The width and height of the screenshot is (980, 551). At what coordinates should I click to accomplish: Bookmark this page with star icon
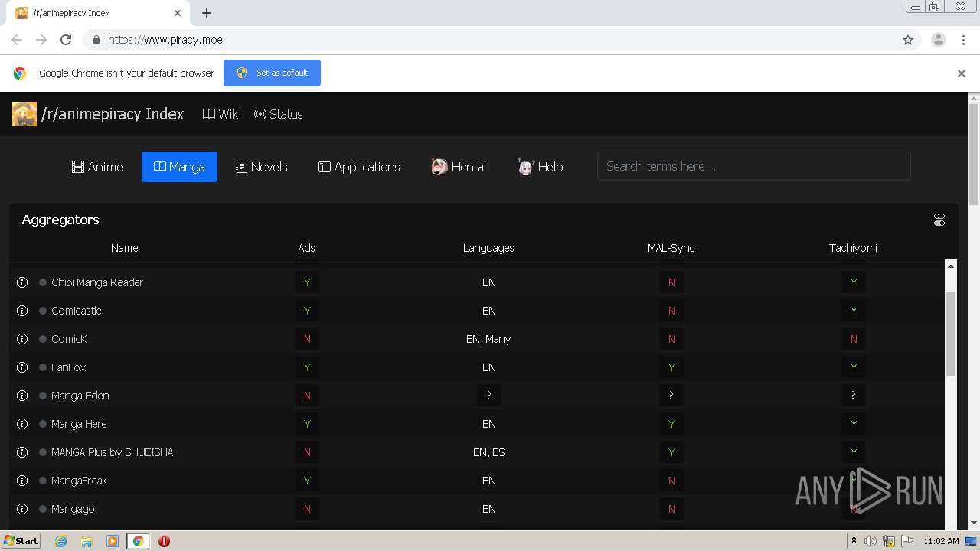[908, 40]
